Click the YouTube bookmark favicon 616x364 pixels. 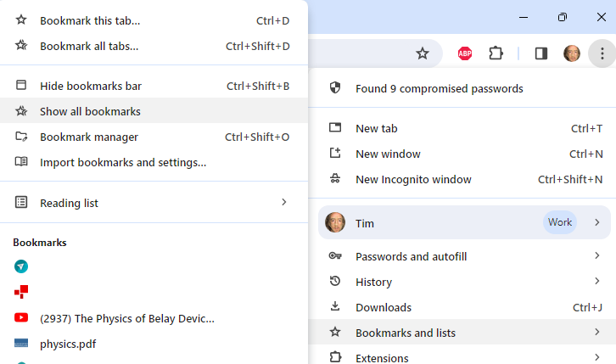point(21,317)
